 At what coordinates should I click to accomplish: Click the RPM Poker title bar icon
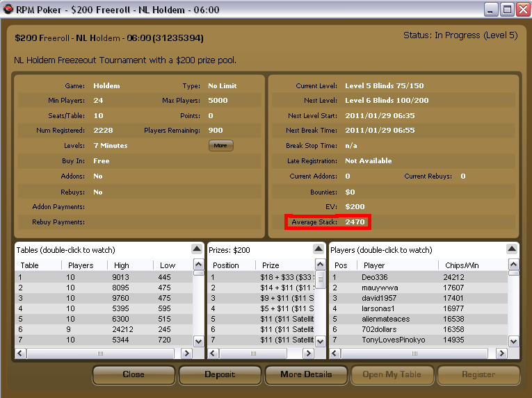[8, 10]
